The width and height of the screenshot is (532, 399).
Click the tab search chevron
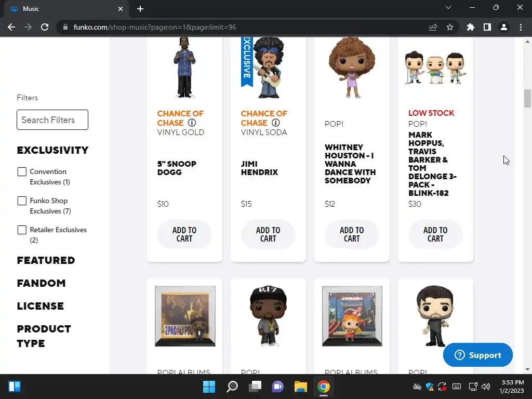point(448,7)
